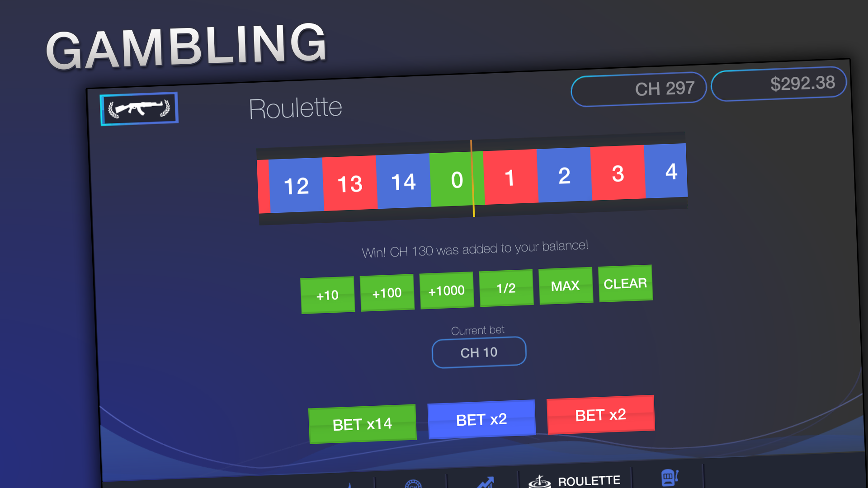Click the trophy/laurel wreath icon on weapon
Screen dimensions: 868x488
coord(140,109)
